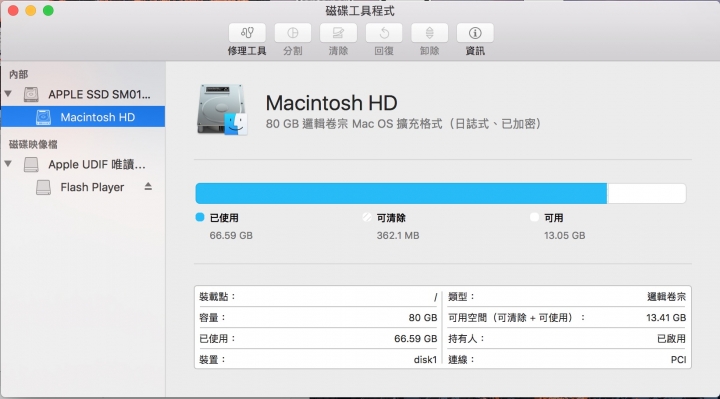Click the 磁碟工具程式 window title
This screenshot has height=399, width=720.
(x=360, y=11)
